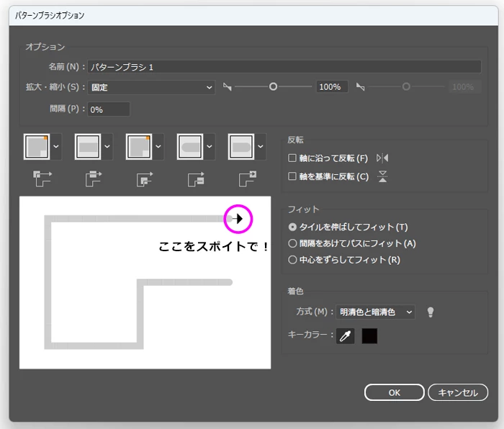Viewport: 504px width, 429px height.
Task: Open the side tile dropdown arrow
Action: click(x=107, y=147)
